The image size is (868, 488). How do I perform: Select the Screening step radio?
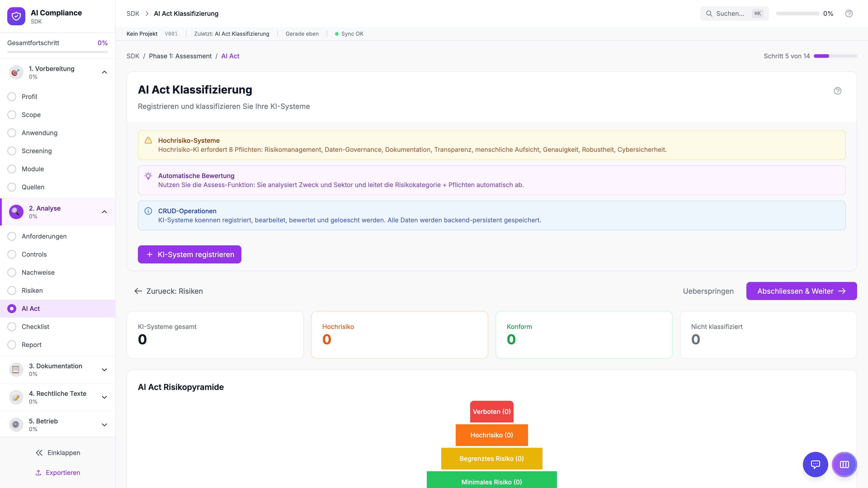click(12, 151)
